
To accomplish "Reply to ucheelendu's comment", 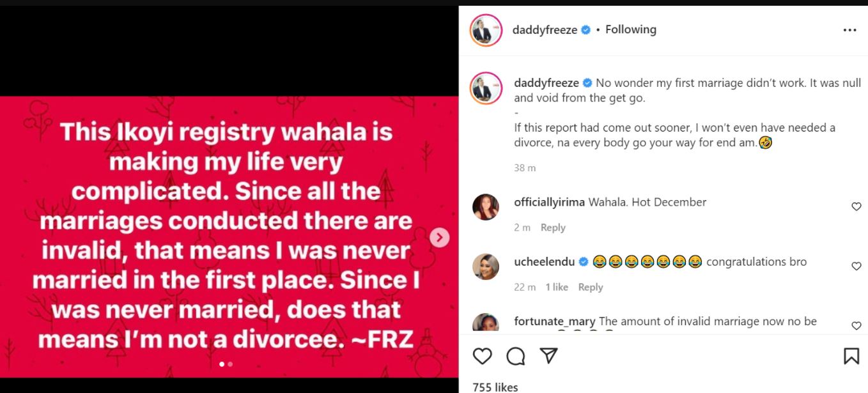I will tap(591, 287).
